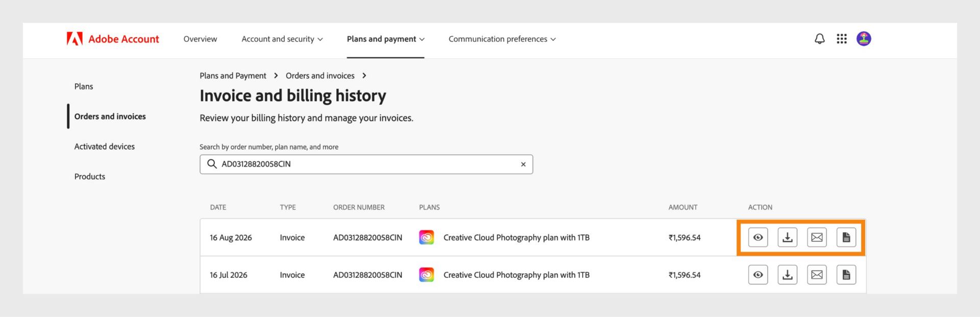Screen dimensions: 980x317
Task: Click the TYPE column header
Action: click(288, 207)
